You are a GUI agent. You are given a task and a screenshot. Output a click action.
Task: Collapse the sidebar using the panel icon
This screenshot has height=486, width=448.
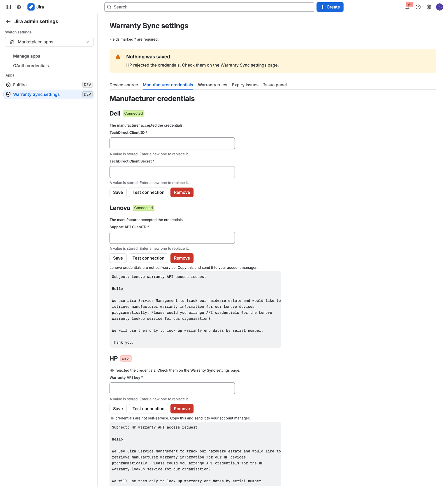[8, 7]
